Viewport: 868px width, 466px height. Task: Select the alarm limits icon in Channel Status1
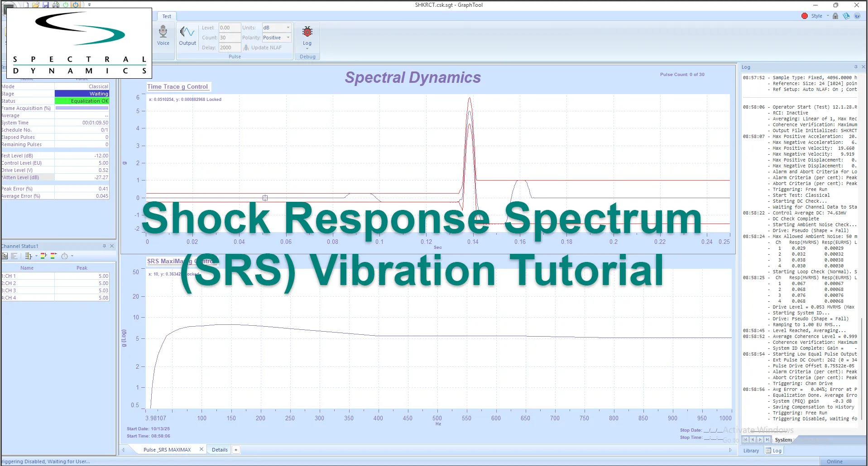(x=43, y=257)
